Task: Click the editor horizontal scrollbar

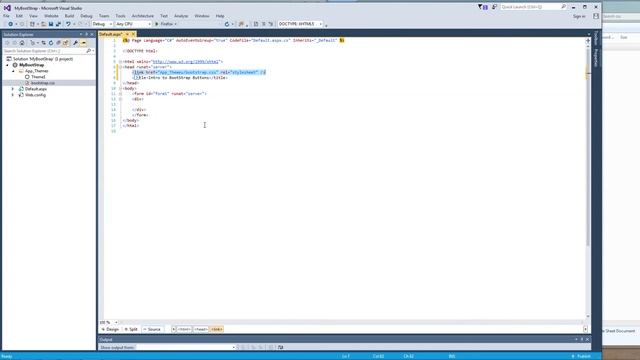Action: point(351,322)
